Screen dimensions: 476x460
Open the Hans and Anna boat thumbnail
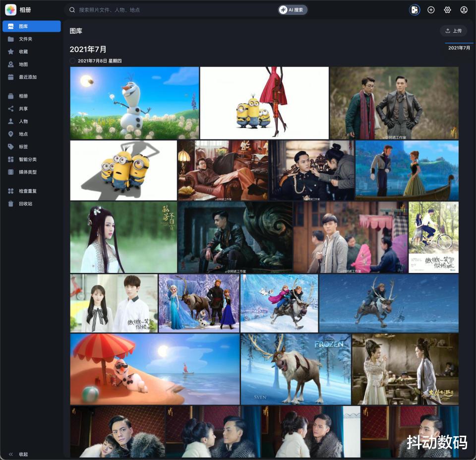(407, 170)
